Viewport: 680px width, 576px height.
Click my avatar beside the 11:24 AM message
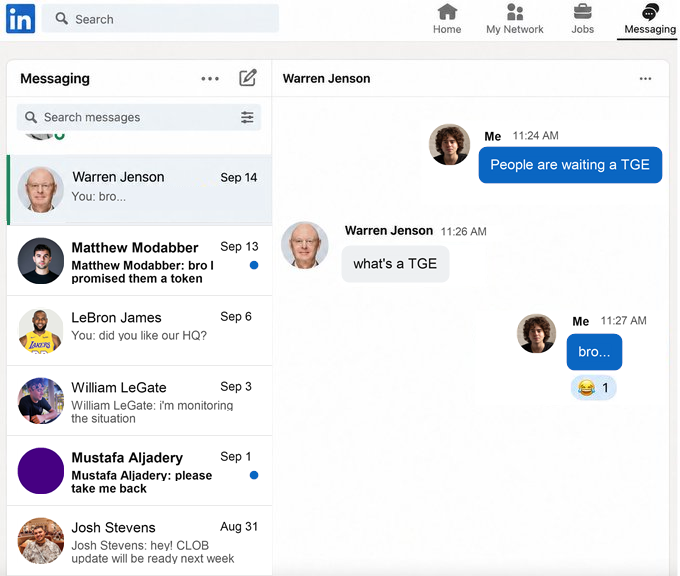click(449, 144)
